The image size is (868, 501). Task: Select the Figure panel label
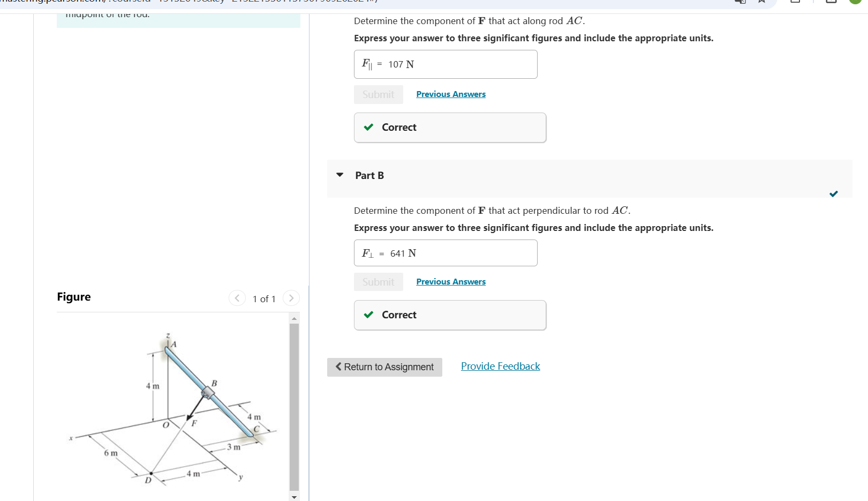point(73,296)
